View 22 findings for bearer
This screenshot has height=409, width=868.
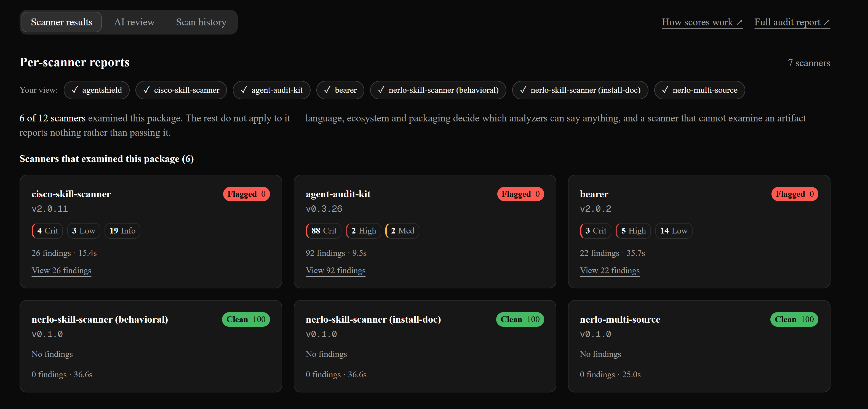(x=609, y=270)
